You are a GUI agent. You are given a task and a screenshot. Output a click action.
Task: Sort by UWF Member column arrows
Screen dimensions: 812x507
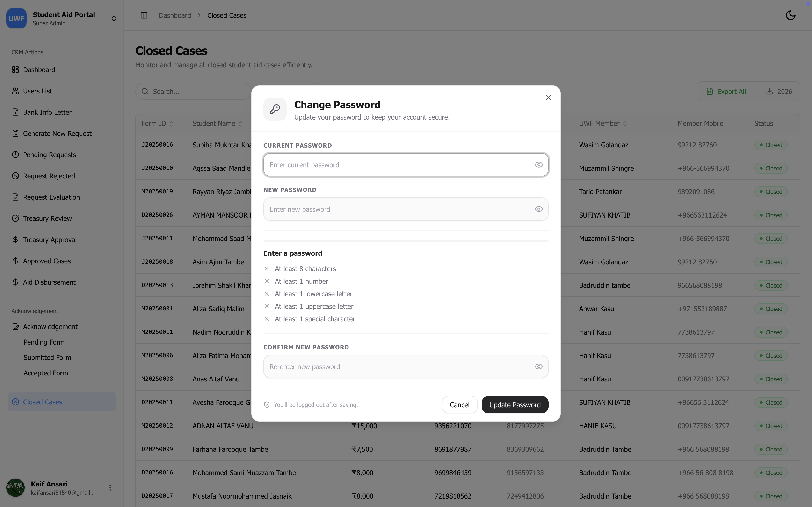tap(625, 124)
